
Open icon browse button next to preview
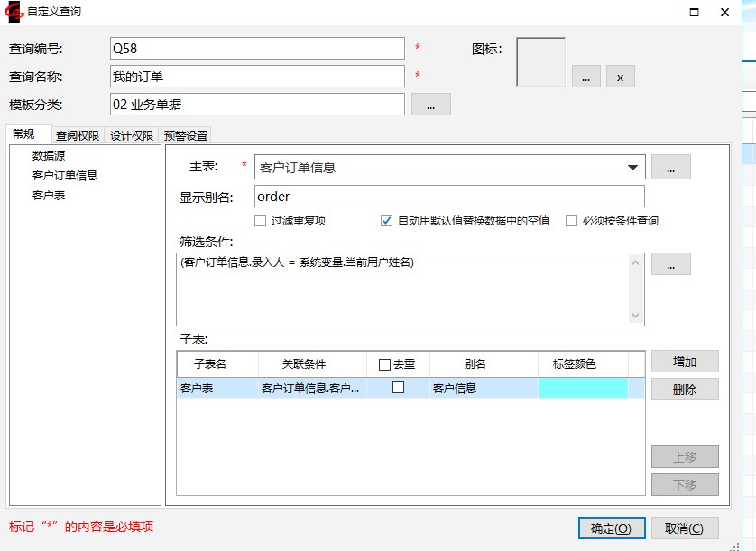[585, 77]
